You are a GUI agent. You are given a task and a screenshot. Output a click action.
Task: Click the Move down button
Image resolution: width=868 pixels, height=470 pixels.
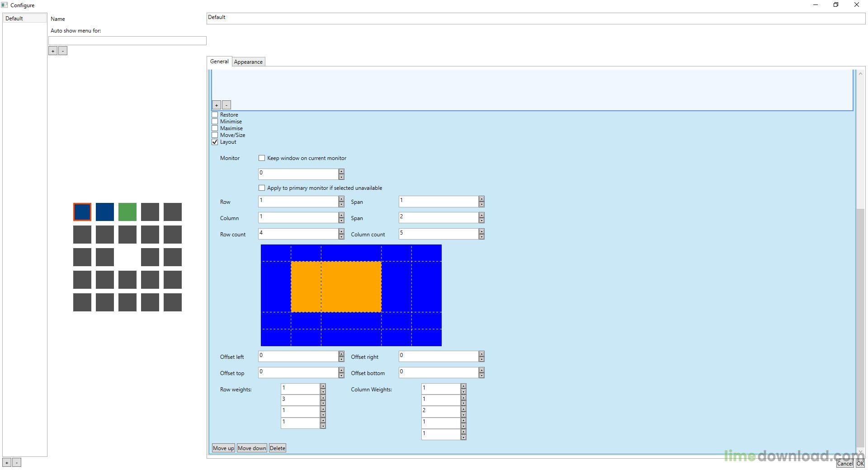pyautogui.click(x=252, y=448)
